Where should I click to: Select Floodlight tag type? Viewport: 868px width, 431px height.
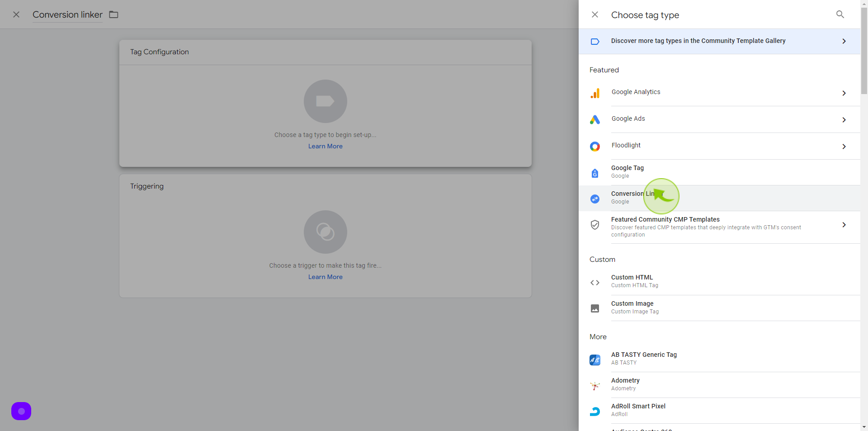pyautogui.click(x=719, y=147)
